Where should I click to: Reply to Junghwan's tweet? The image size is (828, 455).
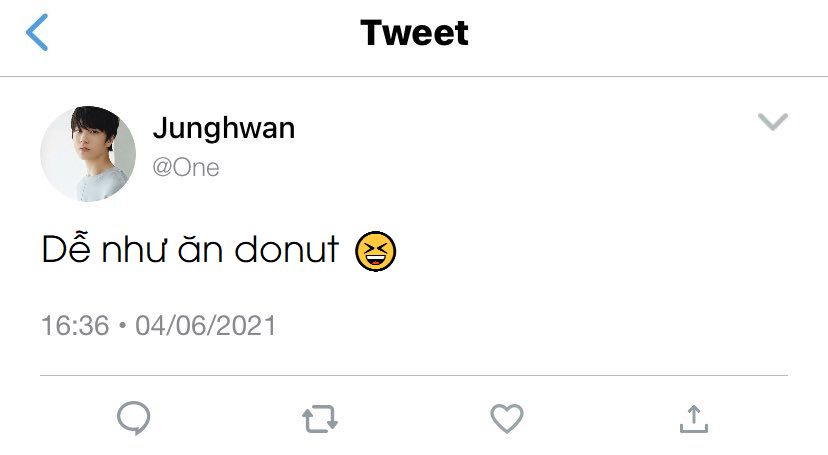(133, 418)
